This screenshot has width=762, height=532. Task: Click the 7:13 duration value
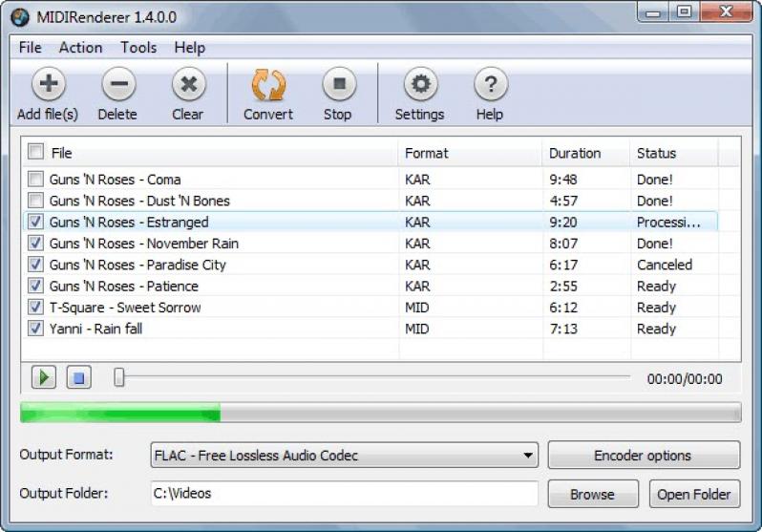click(563, 329)
